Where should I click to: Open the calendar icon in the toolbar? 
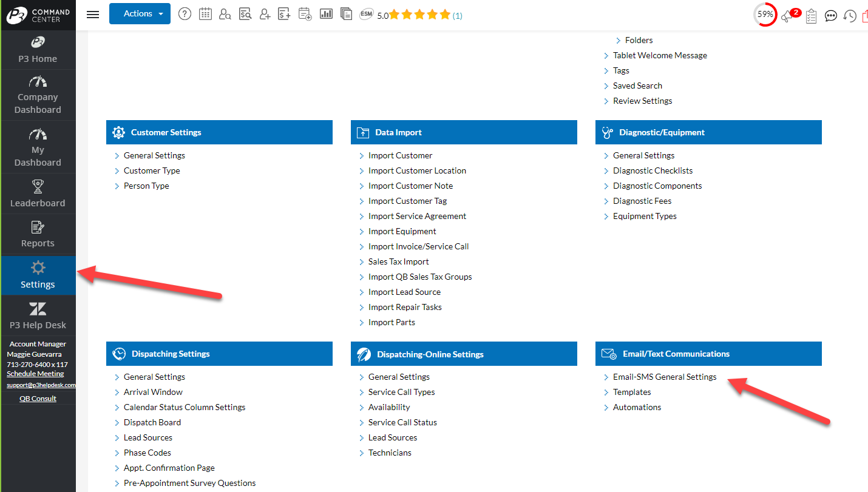(x=205, y=14)
